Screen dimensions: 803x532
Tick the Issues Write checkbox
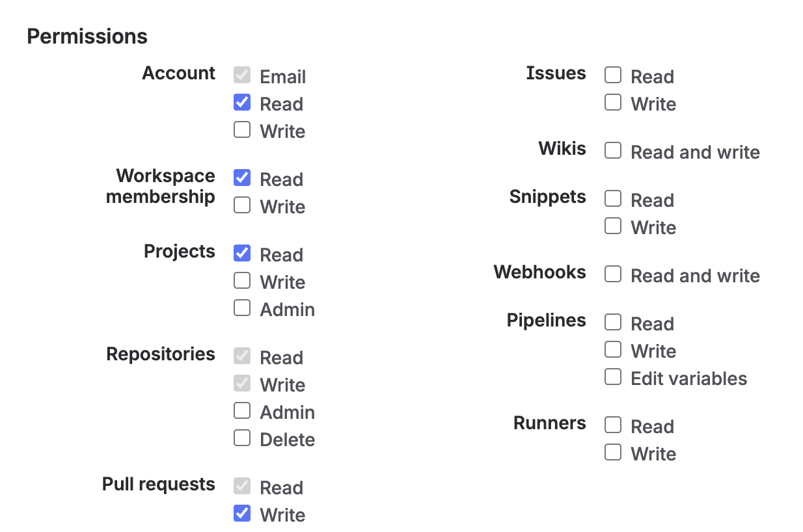[613, 103]
